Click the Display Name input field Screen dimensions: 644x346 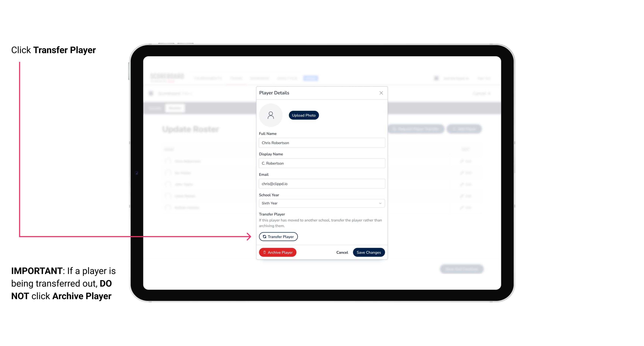pyautogui.click(x=321, y=163)
